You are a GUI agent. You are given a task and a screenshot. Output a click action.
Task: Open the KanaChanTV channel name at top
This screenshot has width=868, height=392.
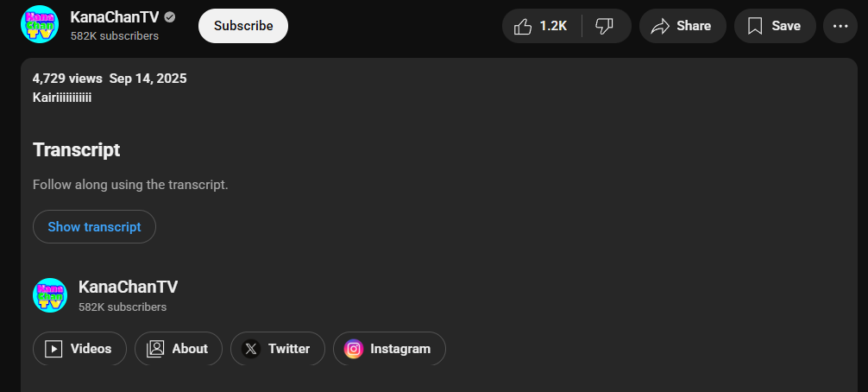pyautogui.click(x=115, y=17)
